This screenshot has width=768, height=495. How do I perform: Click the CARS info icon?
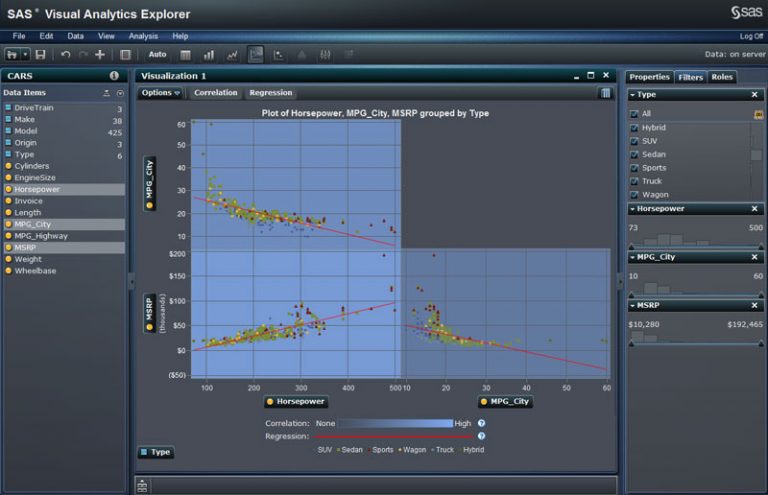tap(114, 75)
